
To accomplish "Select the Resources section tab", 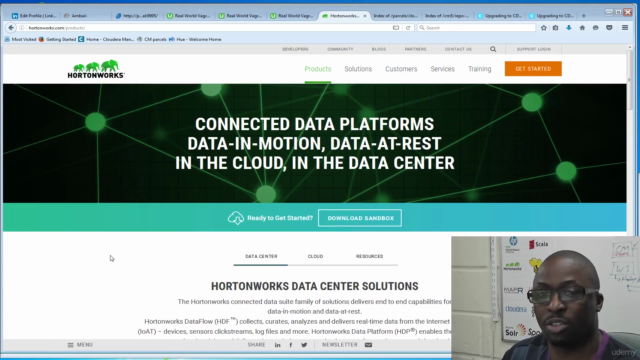I will pyautogui.click(x=369, y=256).
